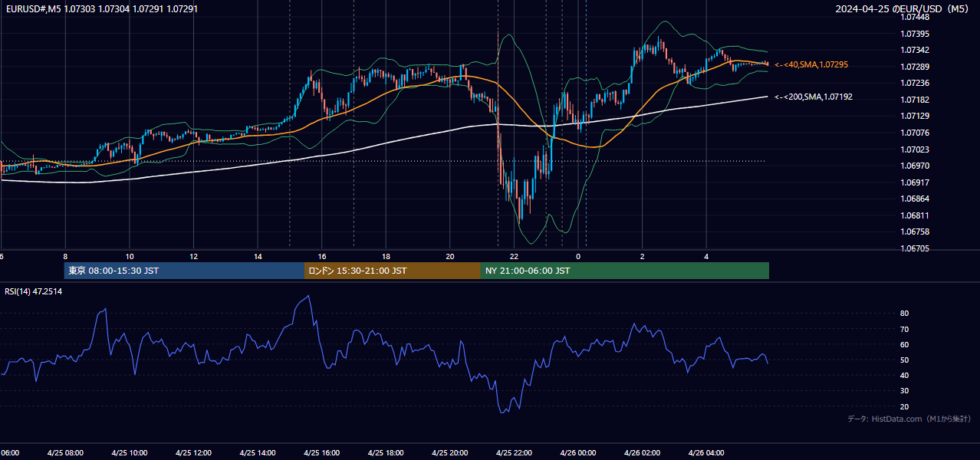Click the price chart hour label 12

point(194,256)
